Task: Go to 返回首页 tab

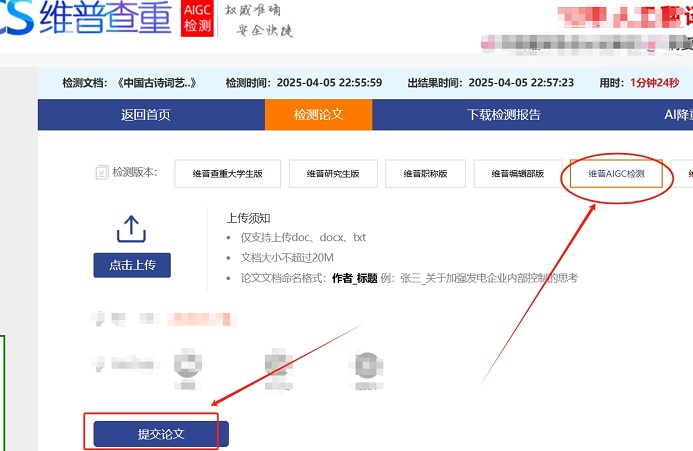Action: click(146, 115)
